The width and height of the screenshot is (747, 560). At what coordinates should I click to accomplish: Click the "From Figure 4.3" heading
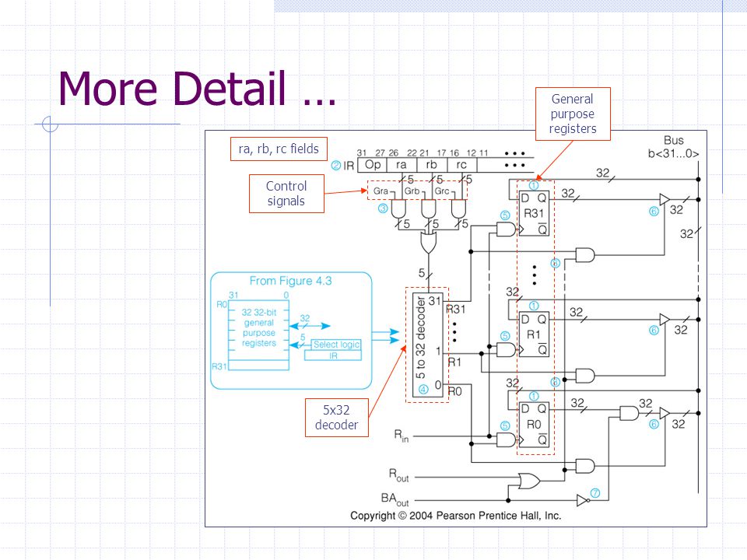pos(290,281)
